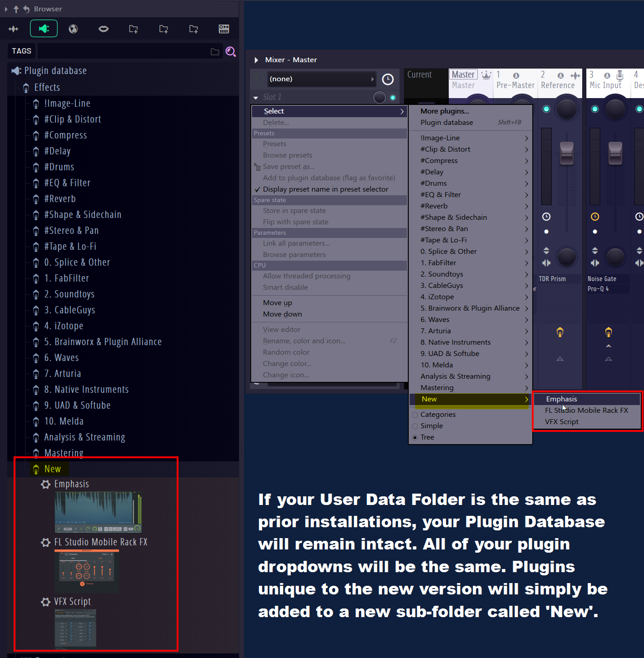Open Plugin database menu entry
644x658 pixels.
point(471,123)
